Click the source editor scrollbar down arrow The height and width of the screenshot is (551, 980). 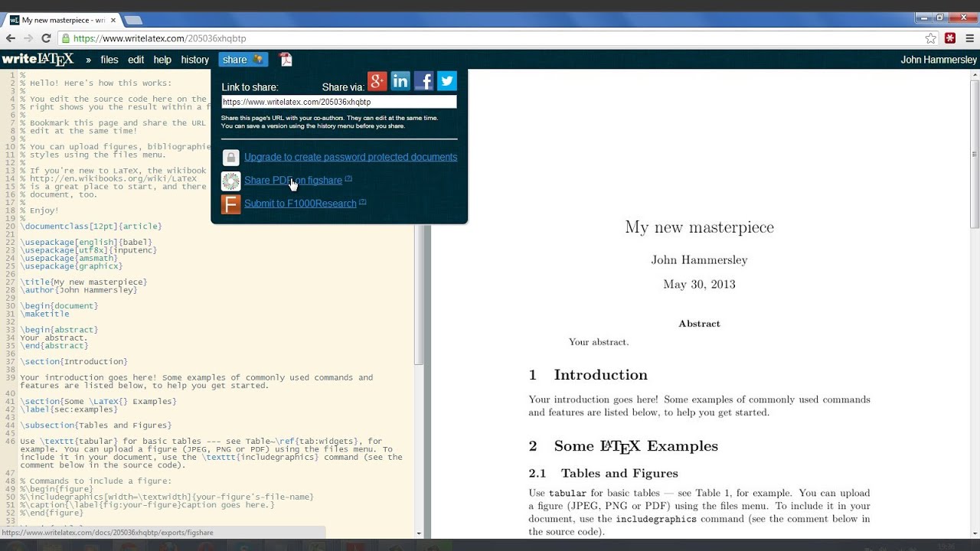point(419,533)
